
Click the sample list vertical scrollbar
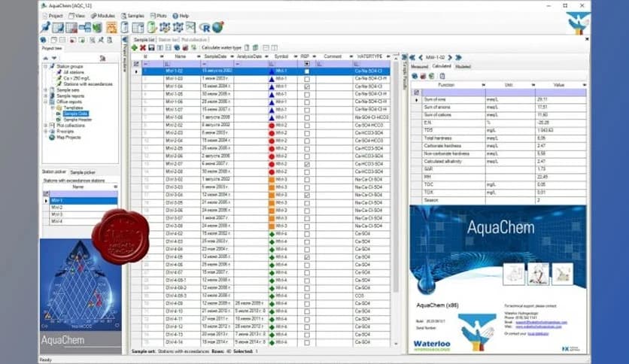(x=396, y=177)
